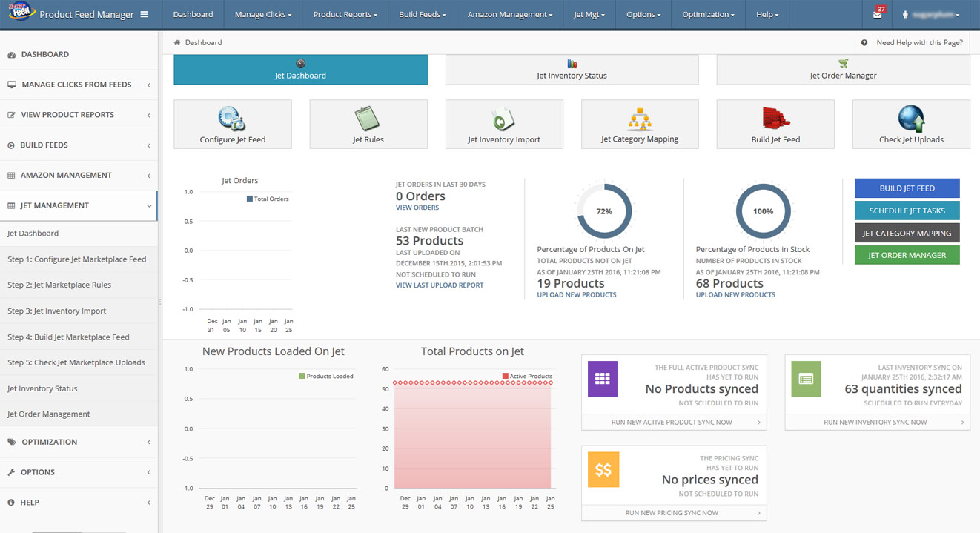The height and width of the screenshot is (533, 980).
Task: Click the home breadcrumb icon
Action: [x=177, y=42]
